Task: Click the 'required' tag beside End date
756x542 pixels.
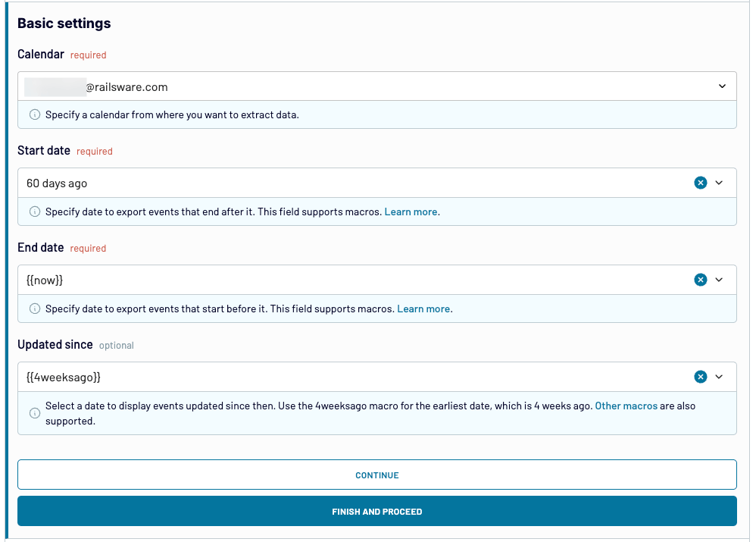Action: coord(88,249)
